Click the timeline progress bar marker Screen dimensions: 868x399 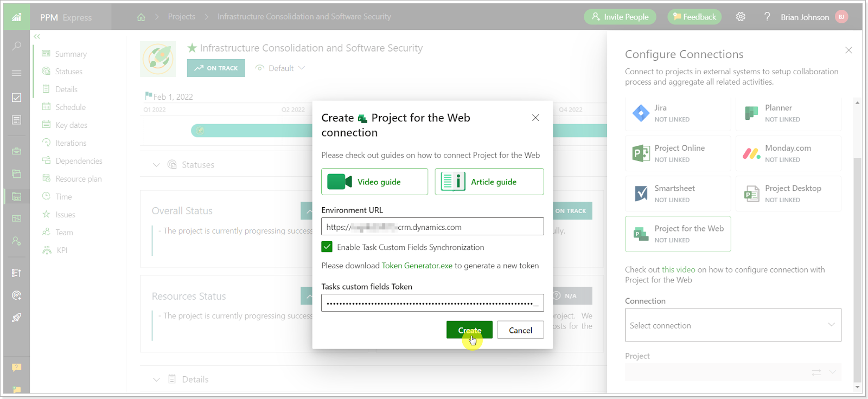200,130
